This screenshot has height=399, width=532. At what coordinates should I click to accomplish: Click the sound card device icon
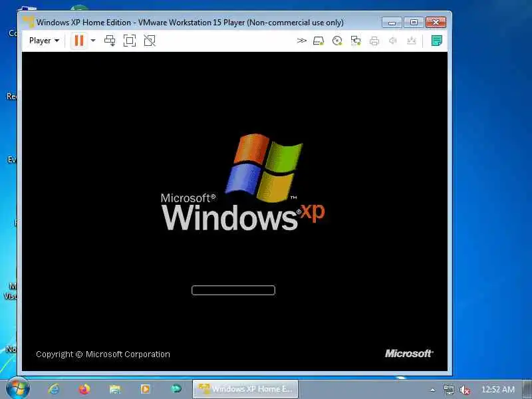[393, 41]
